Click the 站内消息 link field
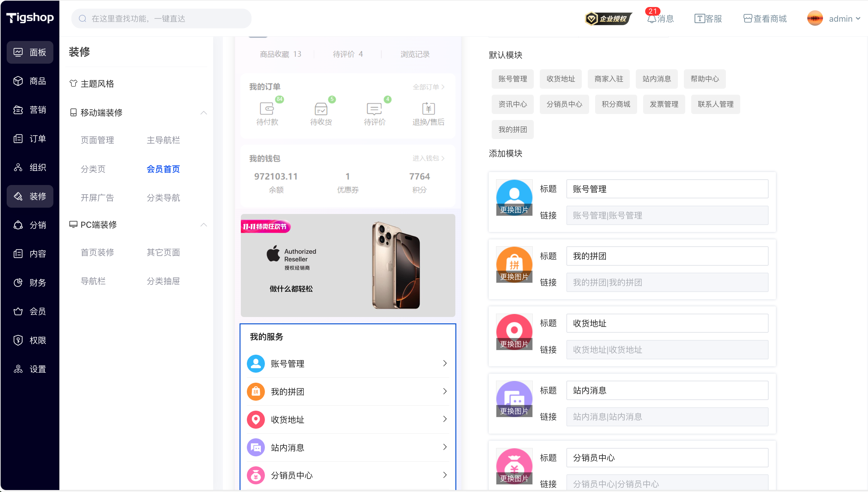The width and height of the screenshot is (868, 492). (667, 417)
